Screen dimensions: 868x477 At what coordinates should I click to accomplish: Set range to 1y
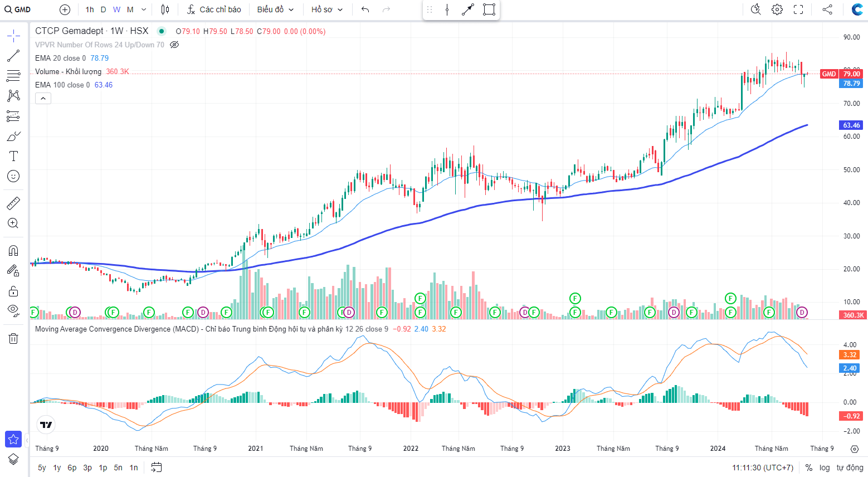[x=57, y=468]
